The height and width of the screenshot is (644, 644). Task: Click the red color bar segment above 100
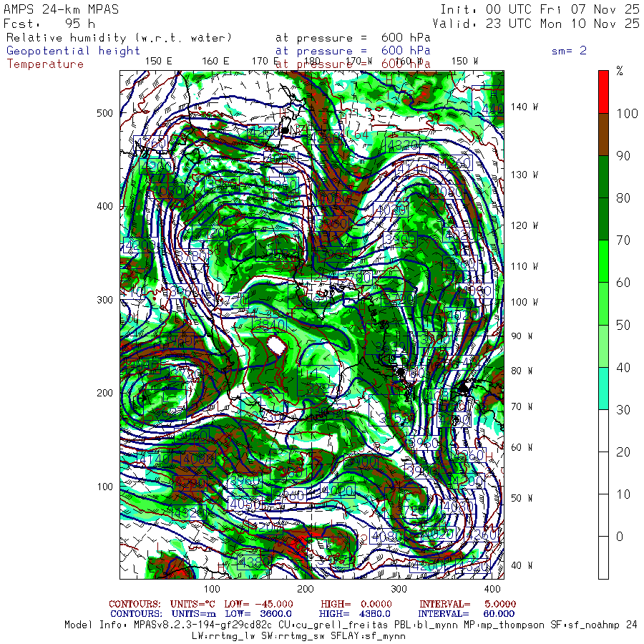(603, 92)
